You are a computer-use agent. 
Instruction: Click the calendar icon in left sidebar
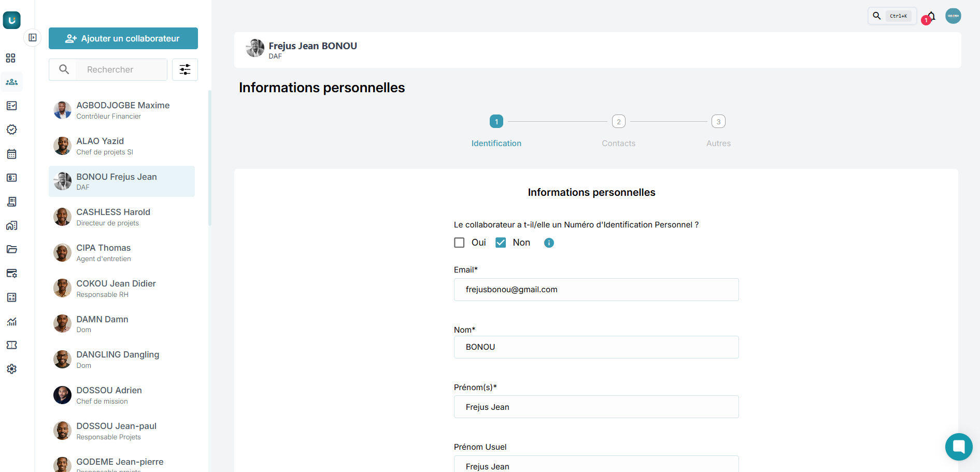coord(11,154)
